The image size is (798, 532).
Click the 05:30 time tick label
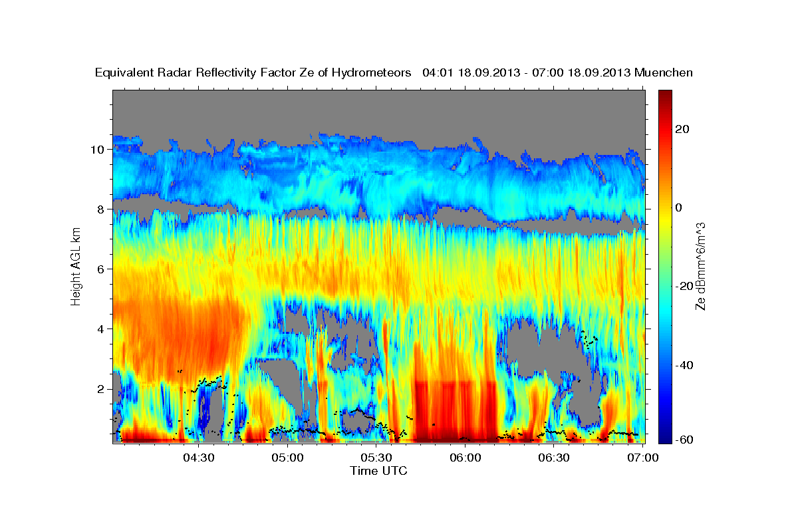[376, 458]
